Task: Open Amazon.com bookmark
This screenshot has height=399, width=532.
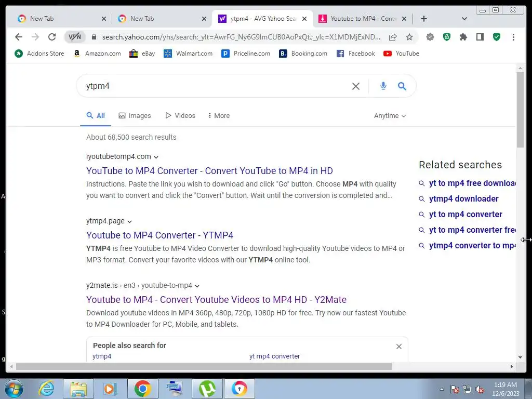Action: point(97,54)
